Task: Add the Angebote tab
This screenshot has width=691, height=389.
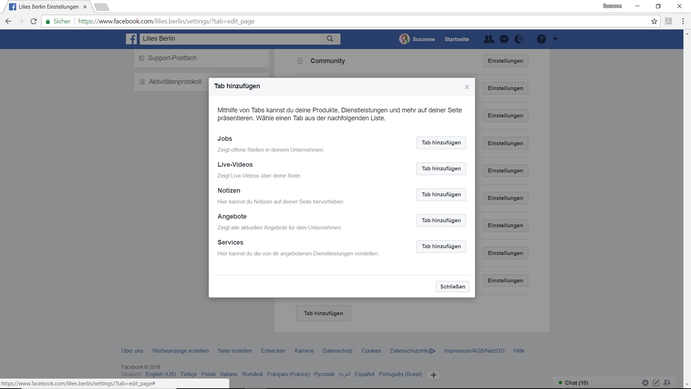Action: click(x=441, y=220)
